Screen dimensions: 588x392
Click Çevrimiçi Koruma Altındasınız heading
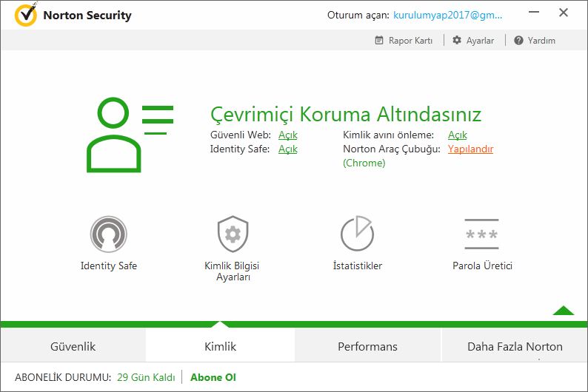[346, 114]
